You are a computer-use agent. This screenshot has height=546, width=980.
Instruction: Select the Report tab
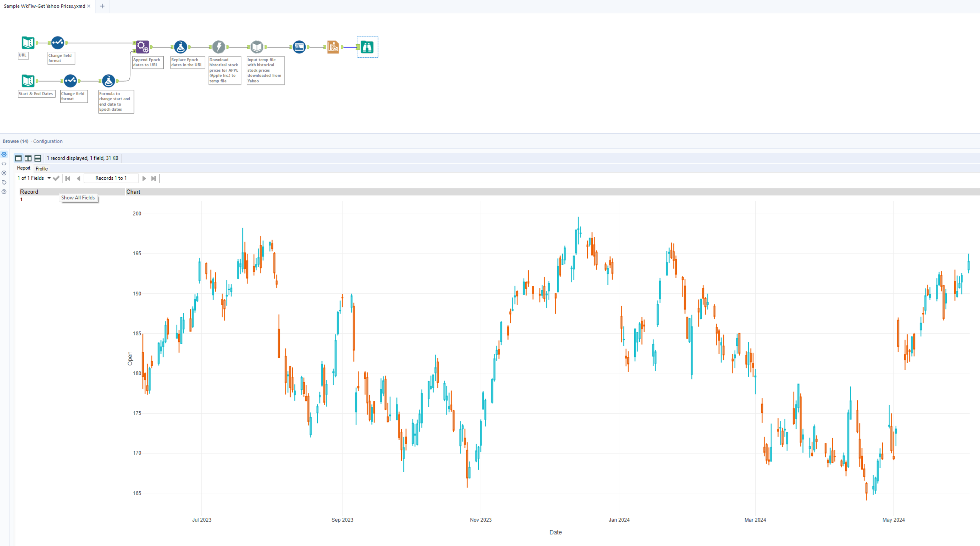23,168
